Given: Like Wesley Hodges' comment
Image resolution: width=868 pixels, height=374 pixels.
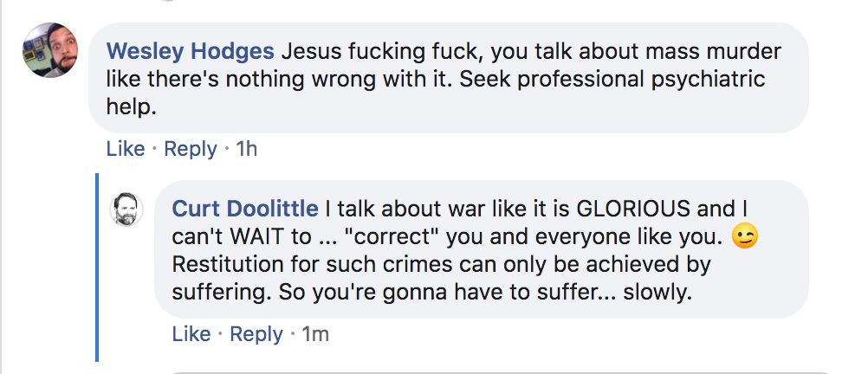Looking at the screenshot, I should 125,149.
